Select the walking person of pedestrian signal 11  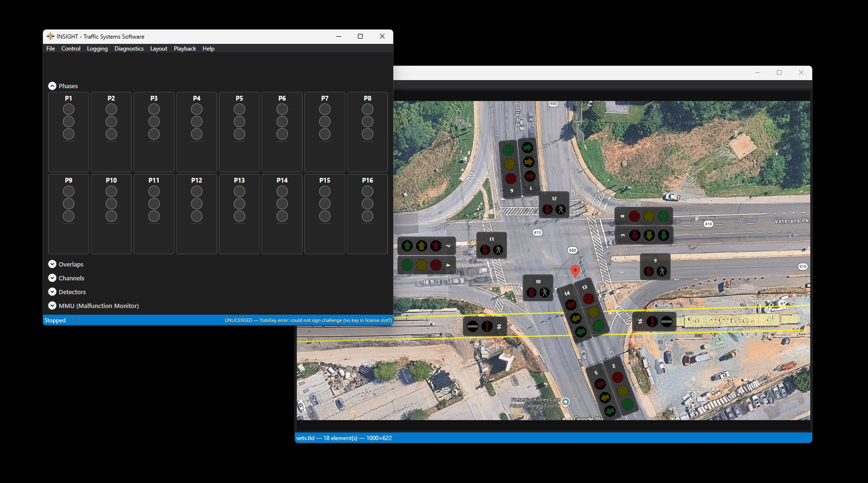point(498,250)
